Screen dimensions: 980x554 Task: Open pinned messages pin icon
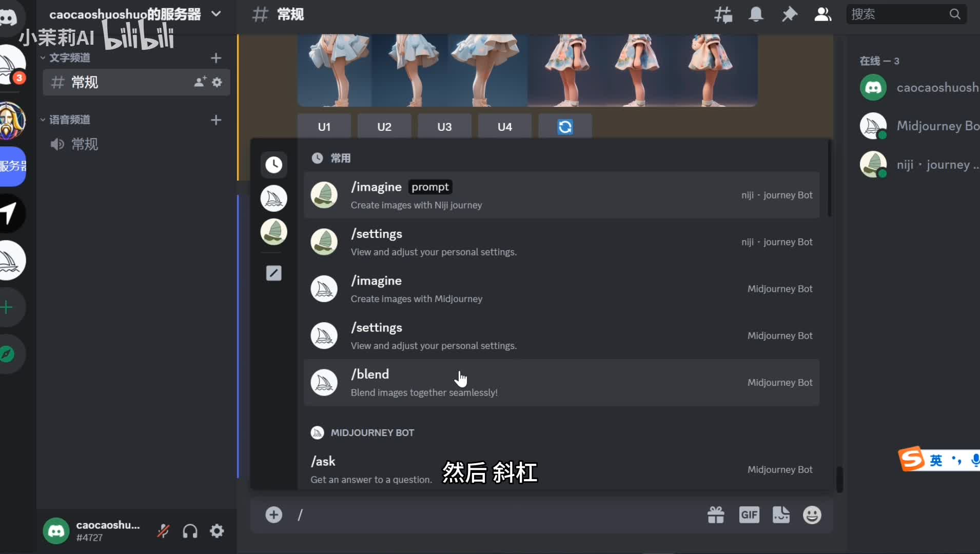(x=789, y=14)
